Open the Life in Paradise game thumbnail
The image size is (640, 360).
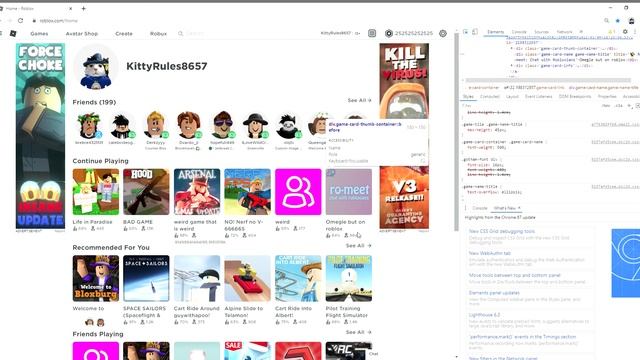click(x=96, y=192)
